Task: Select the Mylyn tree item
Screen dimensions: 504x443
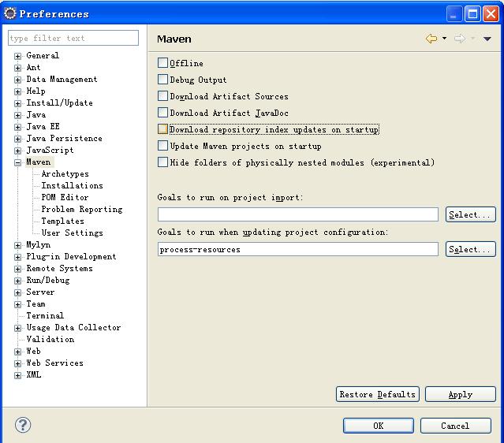Action: pyautogui.click(x=39, y=245)
